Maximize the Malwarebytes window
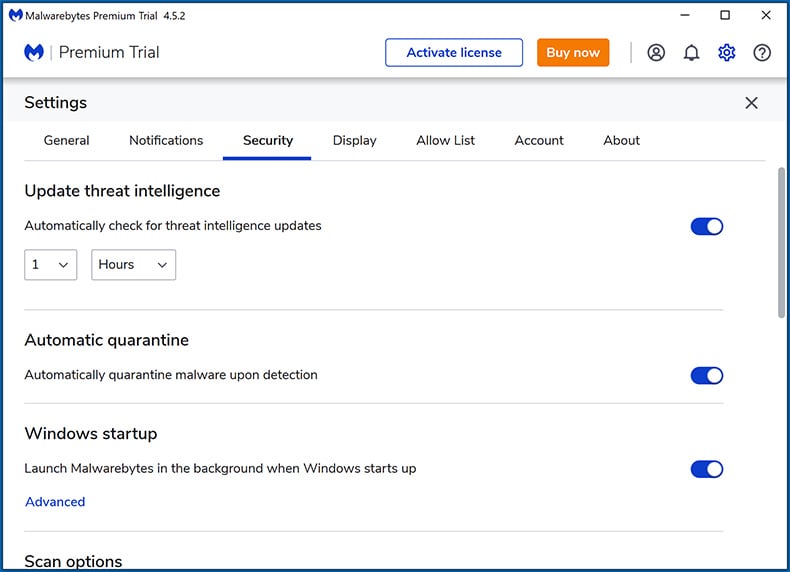This screenshot has width=790, height=572. tap(725, 15)
